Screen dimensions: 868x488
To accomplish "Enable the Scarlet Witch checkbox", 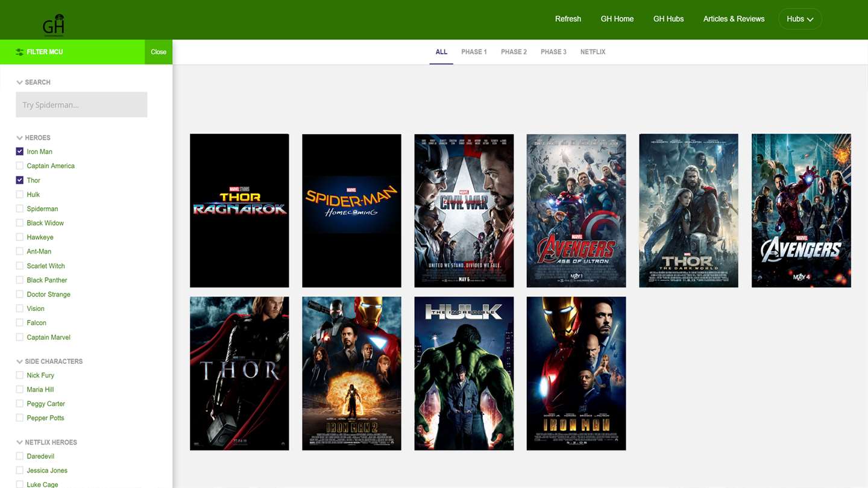I will click(x=20, y=266).
